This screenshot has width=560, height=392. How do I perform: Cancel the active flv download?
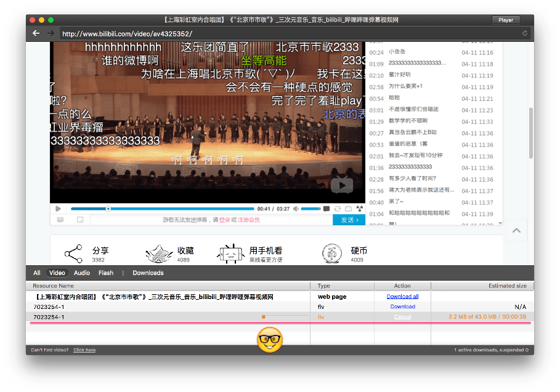[402, 317]
